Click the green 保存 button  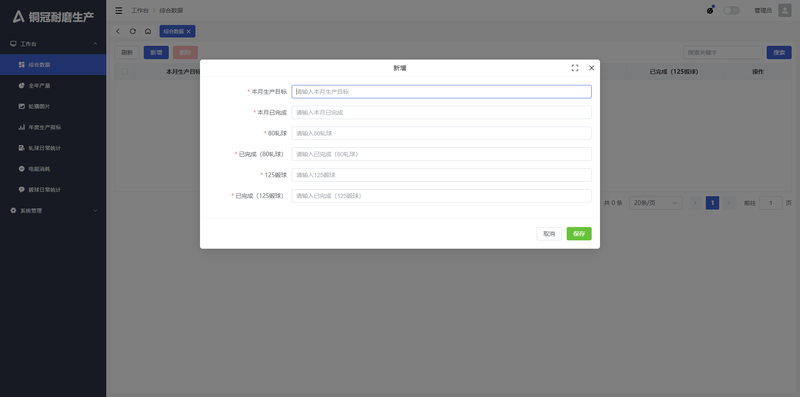[579, 234]
